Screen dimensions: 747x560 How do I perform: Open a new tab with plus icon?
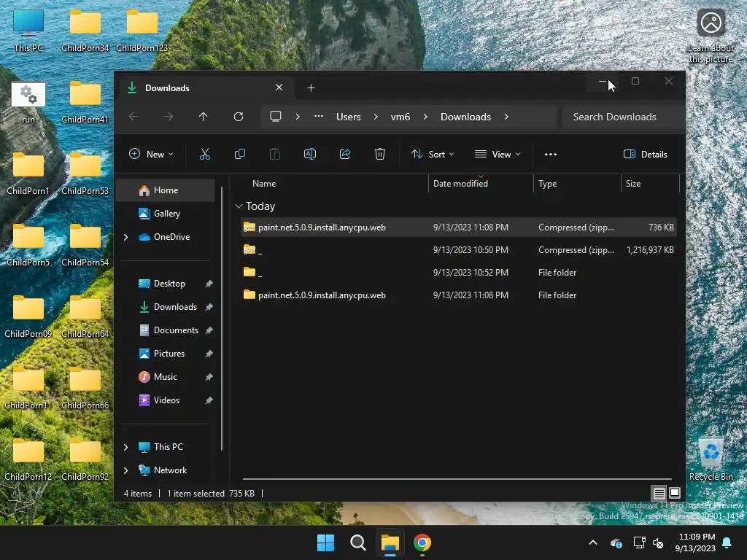pos(311,88)
